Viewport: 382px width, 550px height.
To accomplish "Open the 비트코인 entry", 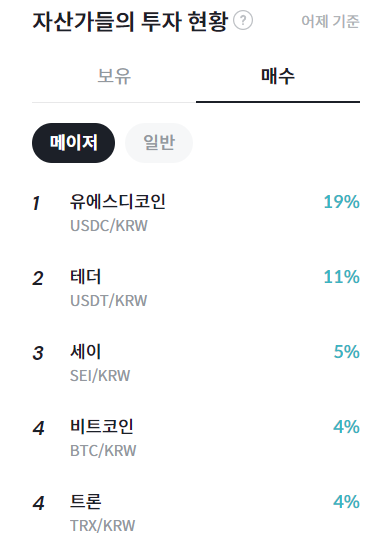I will [x=196, y=438].
